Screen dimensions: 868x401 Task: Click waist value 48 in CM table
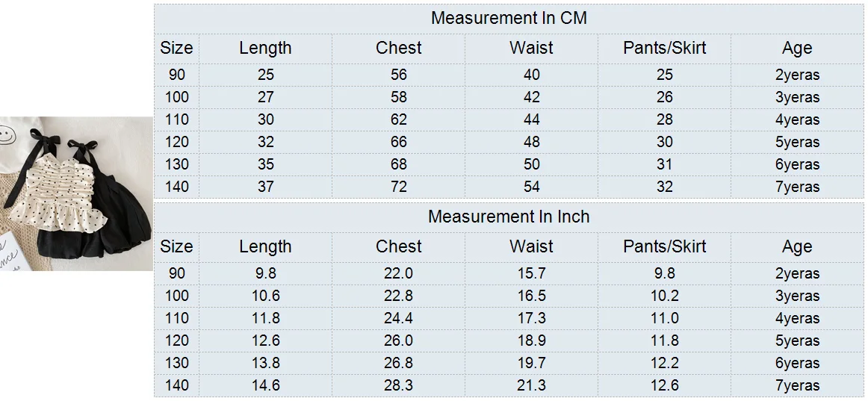(x=531, y=142)
